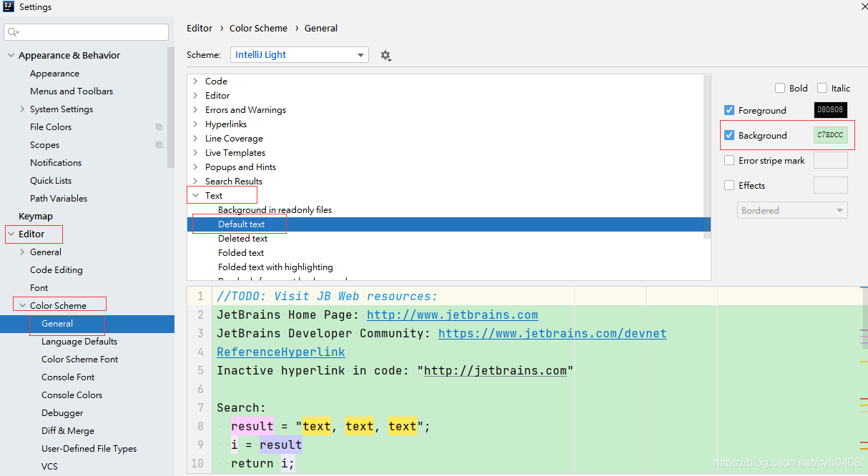Expand the Search Results category
The image size is (868, 476).
[195, 181]
